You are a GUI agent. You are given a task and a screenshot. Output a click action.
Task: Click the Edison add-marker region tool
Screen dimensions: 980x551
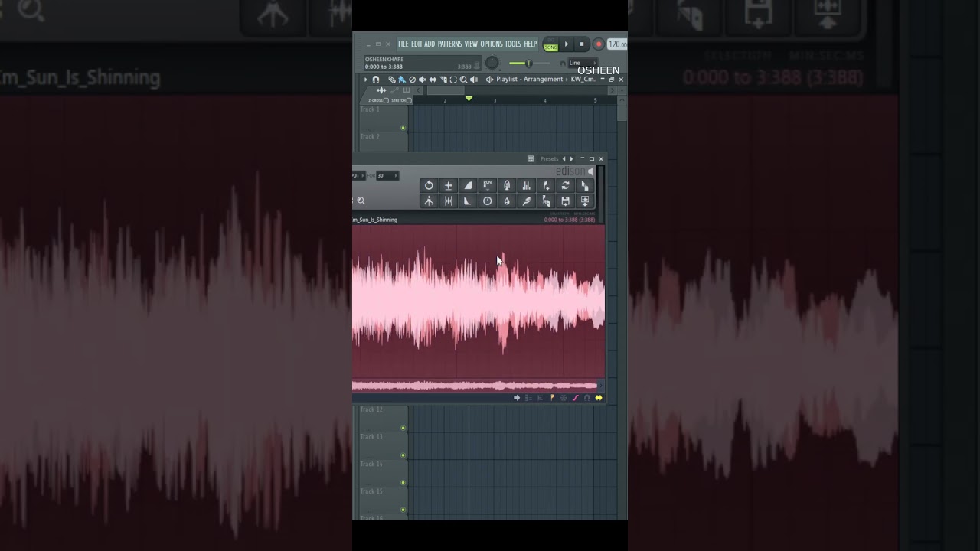[546, 185]
